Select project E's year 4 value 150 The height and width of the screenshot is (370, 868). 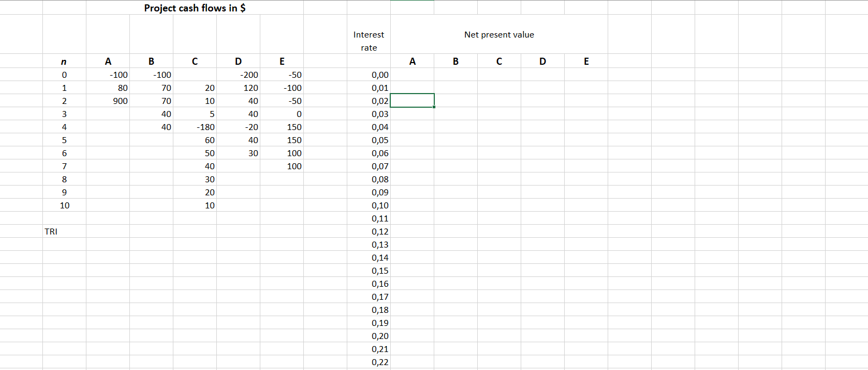coord(282,127)
